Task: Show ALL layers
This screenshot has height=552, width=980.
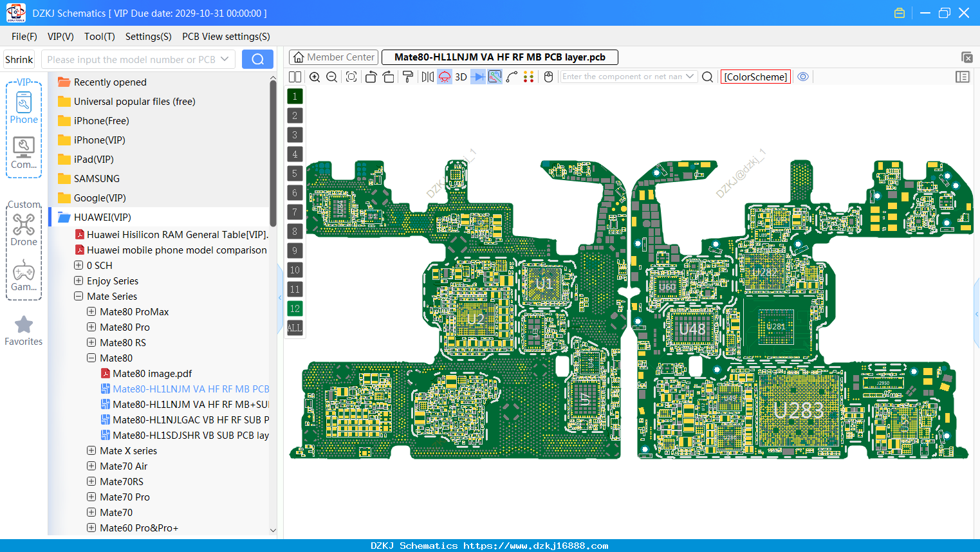Action: pos(295,328)
